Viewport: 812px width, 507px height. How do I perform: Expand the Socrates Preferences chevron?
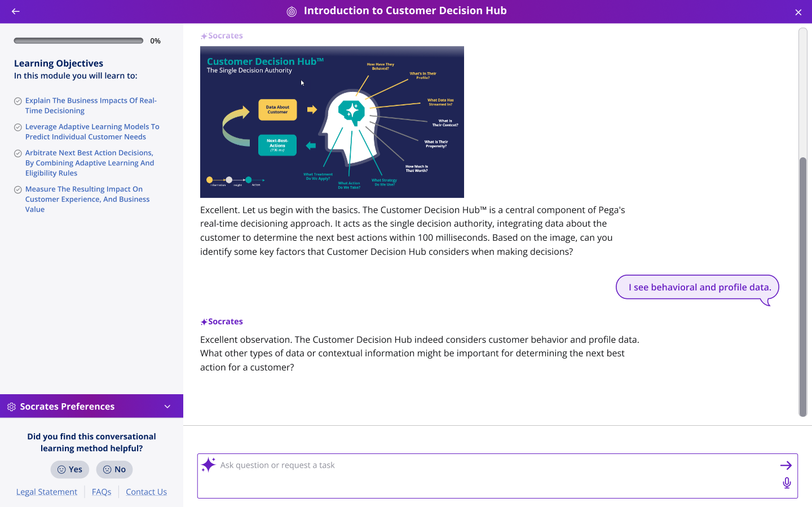coord(167,407)
